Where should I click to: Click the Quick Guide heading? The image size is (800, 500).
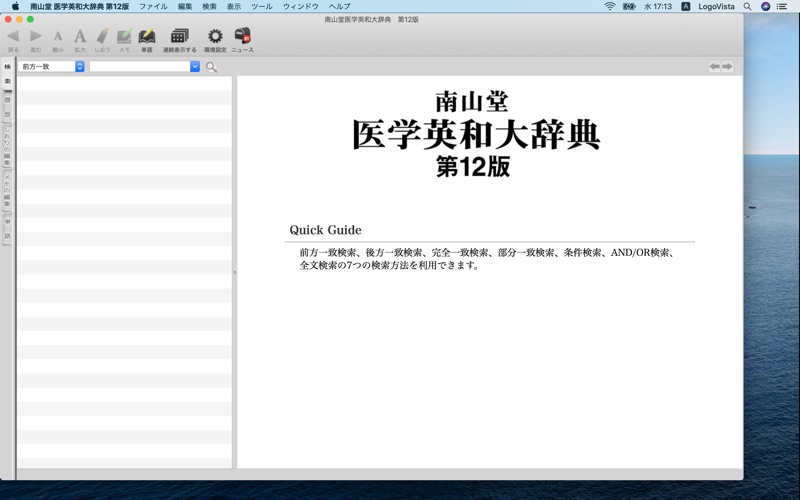(x=326, y=230)
